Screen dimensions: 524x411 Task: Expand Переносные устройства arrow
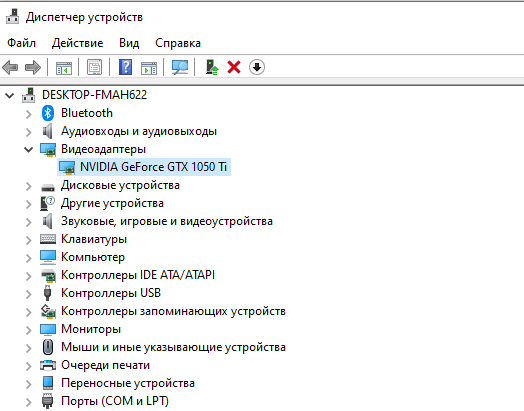[x=29, y=385]
